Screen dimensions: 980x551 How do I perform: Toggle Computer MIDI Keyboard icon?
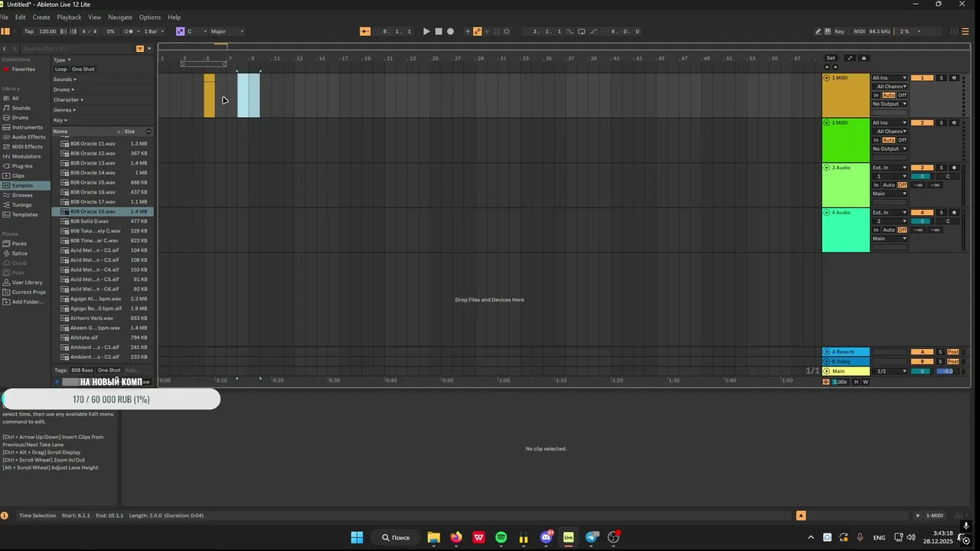point(828,31)
